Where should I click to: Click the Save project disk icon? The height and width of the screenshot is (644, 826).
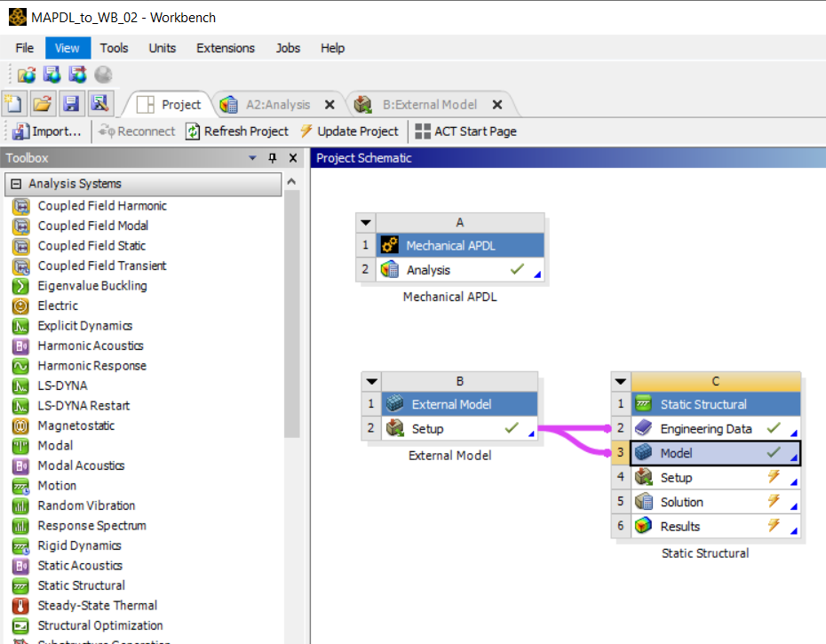pyautogui.click(x=71, y=104)
